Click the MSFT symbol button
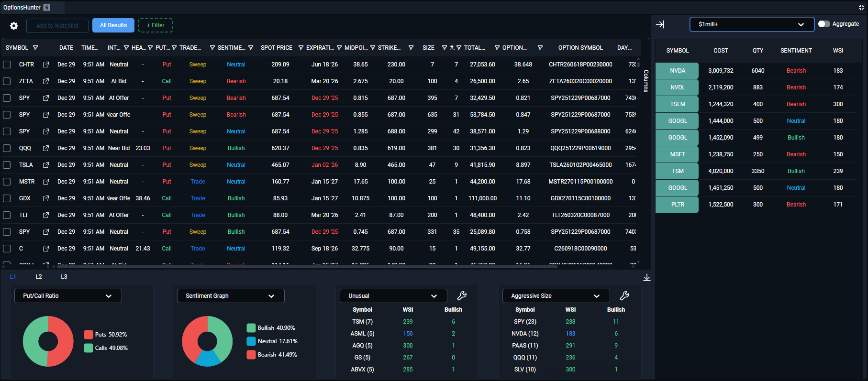The height and width of the screenshot is (381, 868). [x=677, y=154]
